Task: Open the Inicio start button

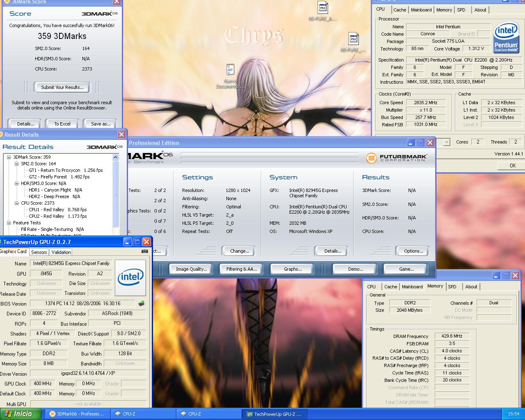Action: click(21, 414)
